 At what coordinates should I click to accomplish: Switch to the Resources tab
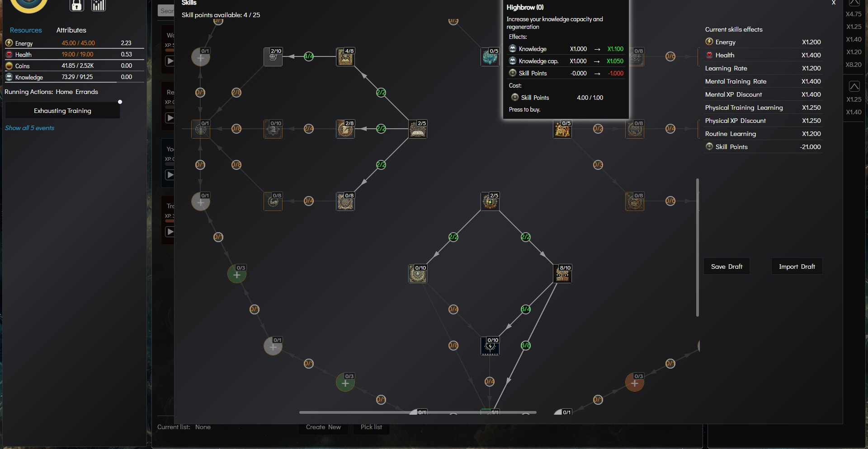26,30
